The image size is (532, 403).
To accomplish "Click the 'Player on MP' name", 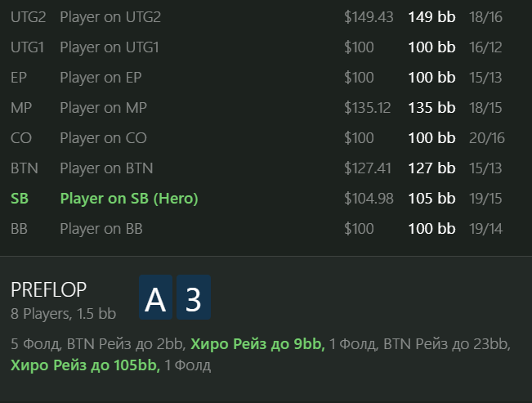I will [104, 108].
